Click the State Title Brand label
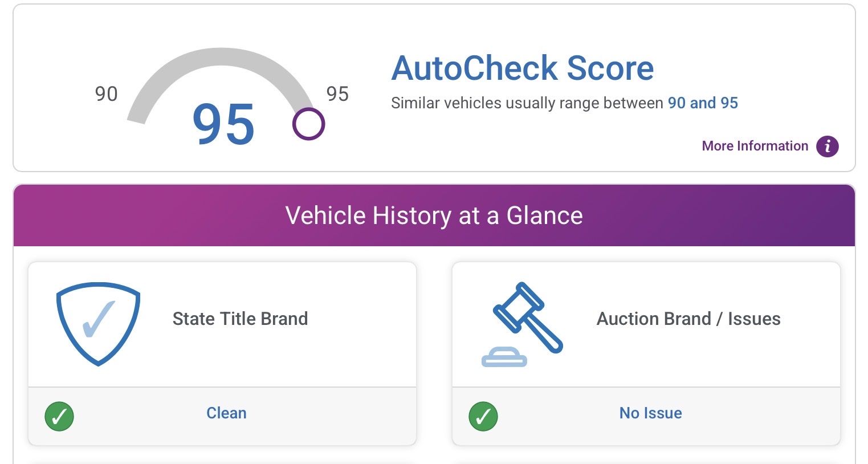The height and width of the screenshot is (464, 868). point(240,319)
